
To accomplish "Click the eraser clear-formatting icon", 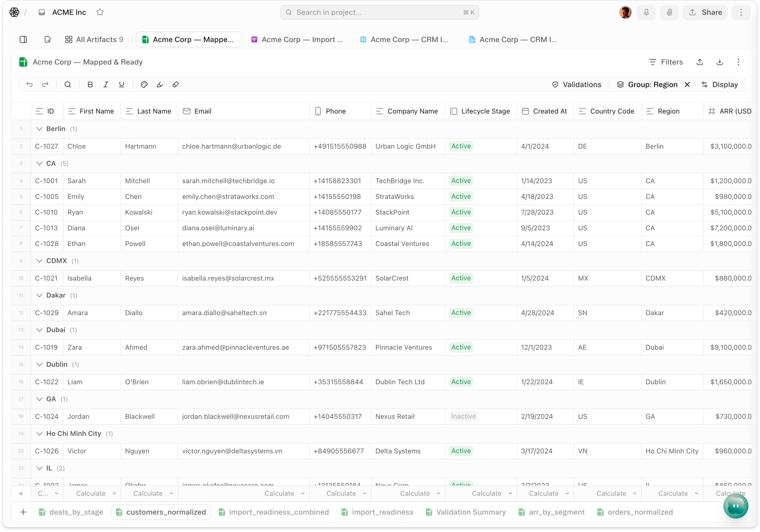I will (176, 84).
